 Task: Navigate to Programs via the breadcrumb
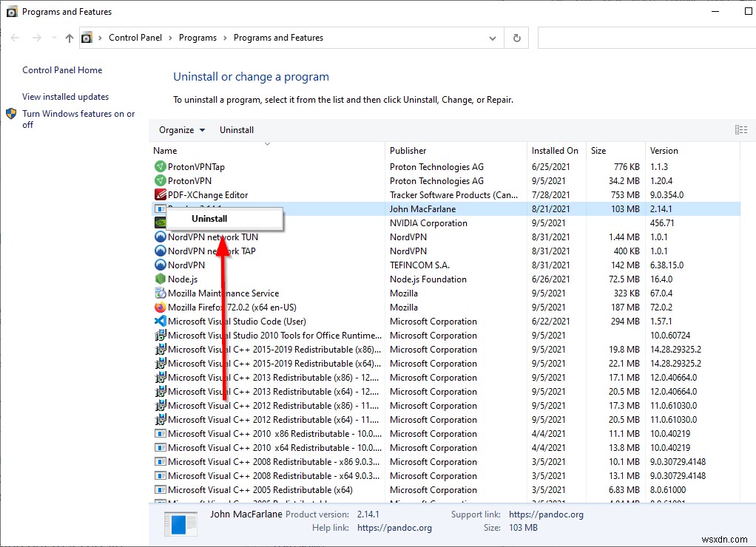(198, 37)
